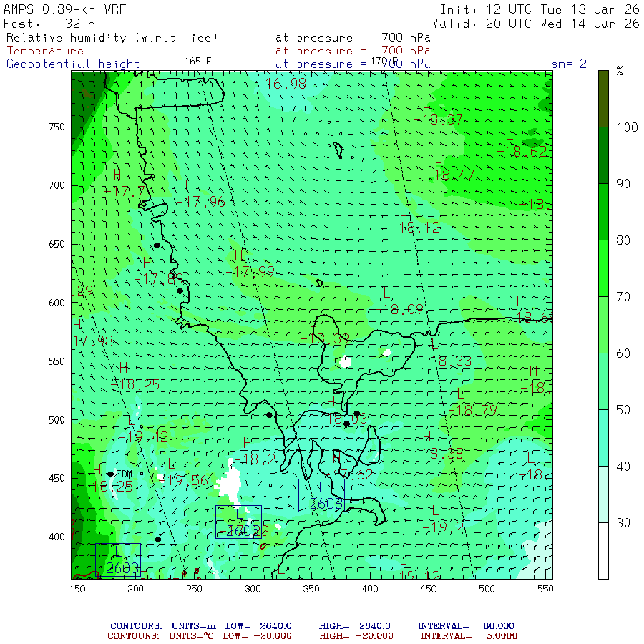Pick the white below-30 color bar segment

[x=603, y=551]
